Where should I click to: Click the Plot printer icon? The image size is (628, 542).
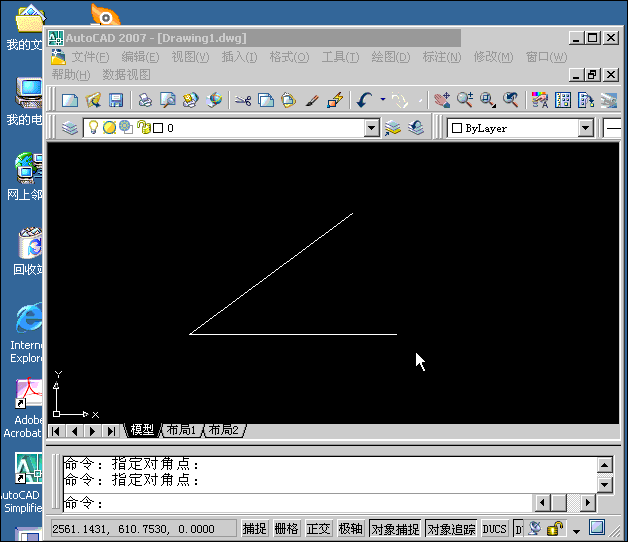[x=145, y=100]
